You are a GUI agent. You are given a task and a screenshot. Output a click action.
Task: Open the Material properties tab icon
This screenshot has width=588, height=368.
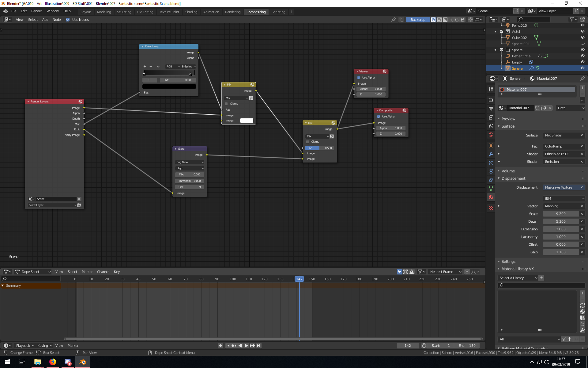coord(491,197)
